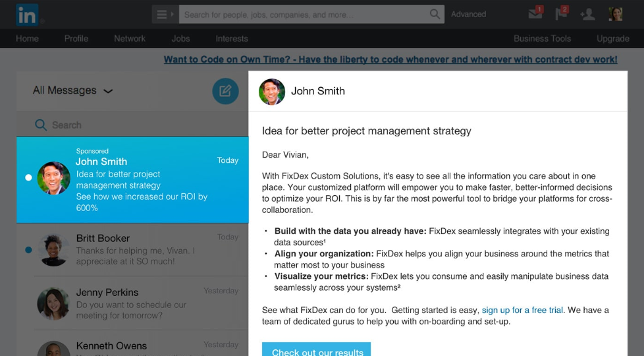Viewport: 644px width, 356px height.
Task: Click the Sponsored label
Action: click(92, 151)
